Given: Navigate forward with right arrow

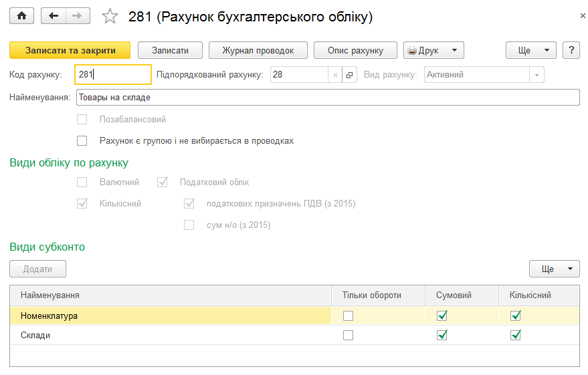Looking at the screenshot, I should pyautogui.click(x=78, y=16).
